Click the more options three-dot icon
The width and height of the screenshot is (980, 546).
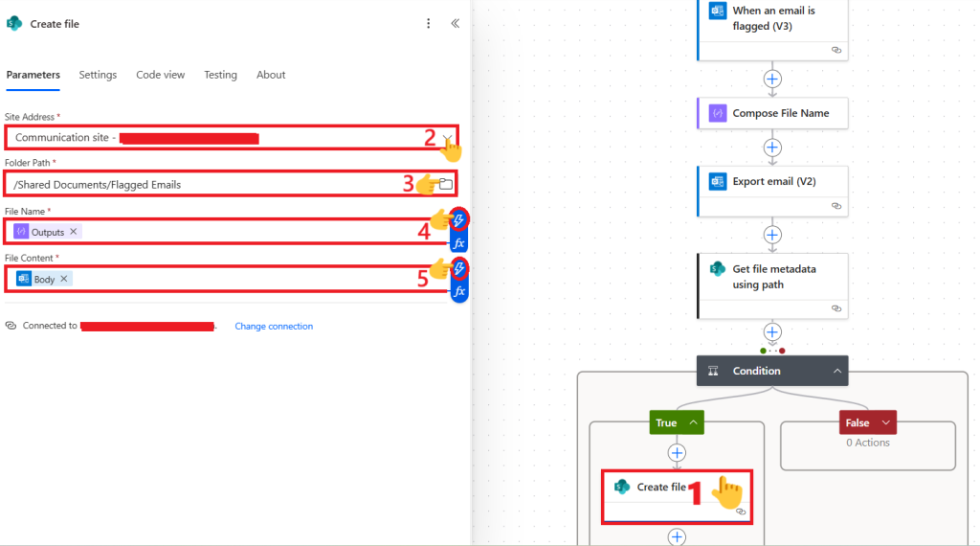[428, 24]
